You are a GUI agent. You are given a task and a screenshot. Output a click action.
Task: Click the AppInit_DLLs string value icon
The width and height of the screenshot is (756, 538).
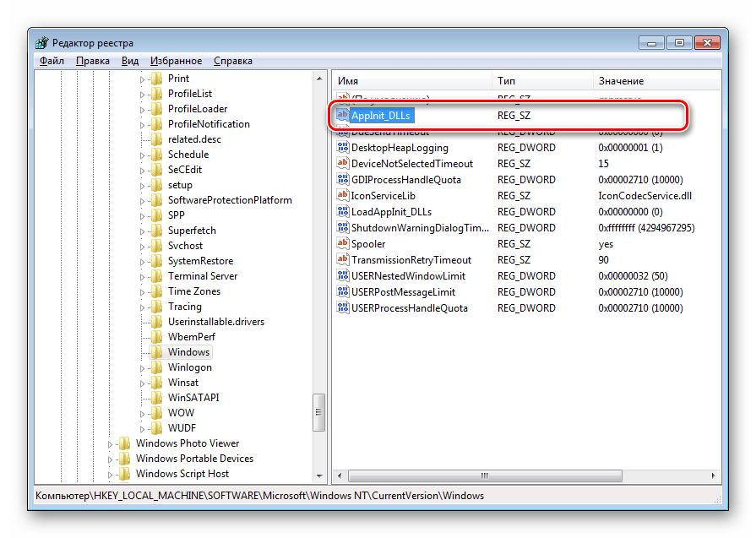(343, 115)
